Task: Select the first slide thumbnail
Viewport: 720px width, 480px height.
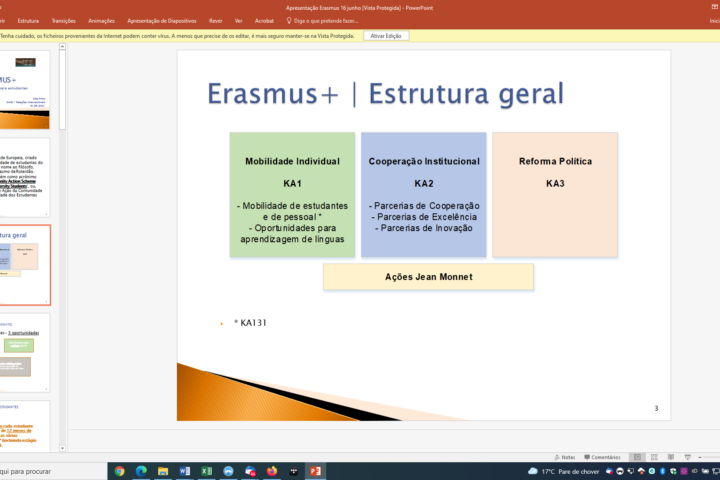Action: tap(25, 90)
